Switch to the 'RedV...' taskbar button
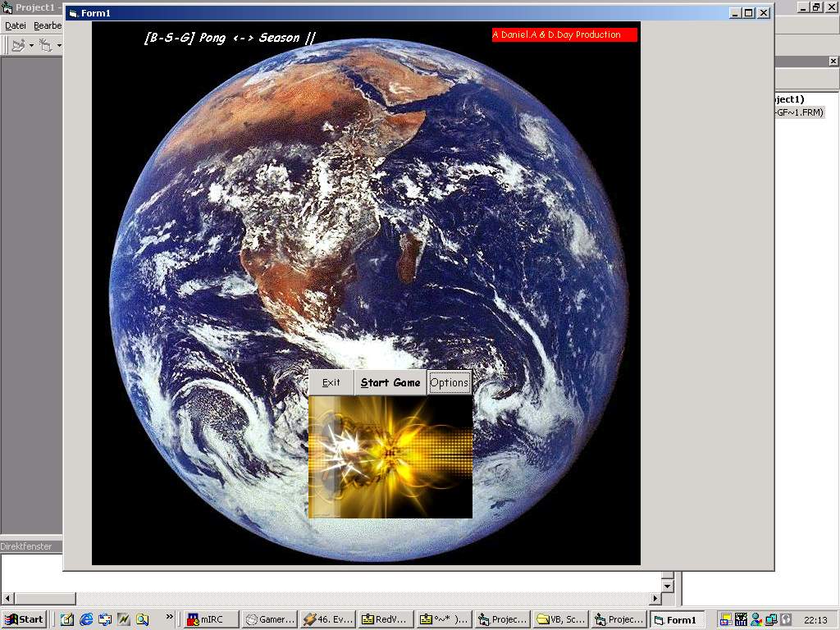Screen dimensions: 840x630 (387, 619)
